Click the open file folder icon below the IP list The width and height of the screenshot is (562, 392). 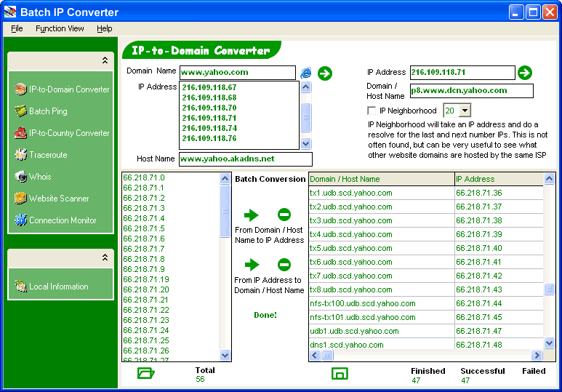click(x=146, y=373)
